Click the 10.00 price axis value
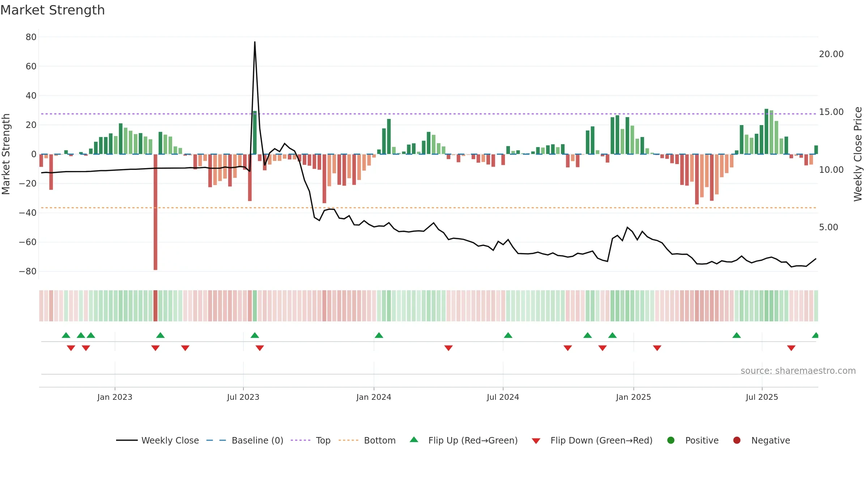Image resolution: width=868 pixels, height=488 pixels. click(x=831, y=170)
